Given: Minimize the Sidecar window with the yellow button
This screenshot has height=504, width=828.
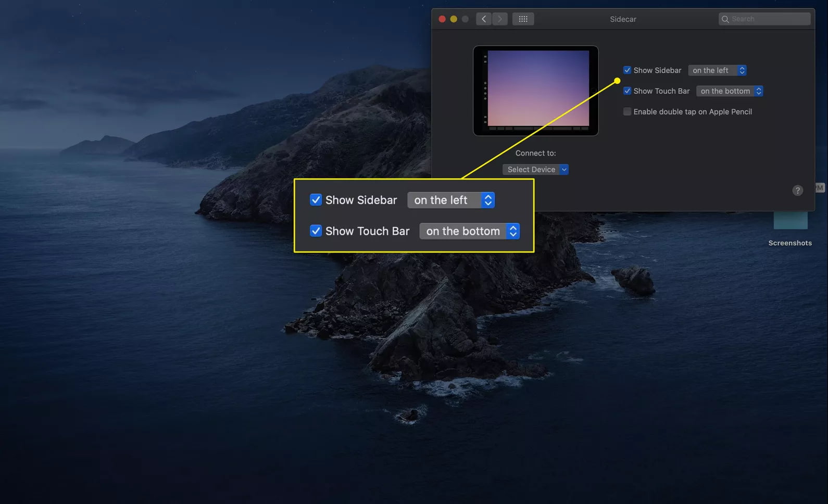Looking at the screenshot, I should click(x=454, y=19).
